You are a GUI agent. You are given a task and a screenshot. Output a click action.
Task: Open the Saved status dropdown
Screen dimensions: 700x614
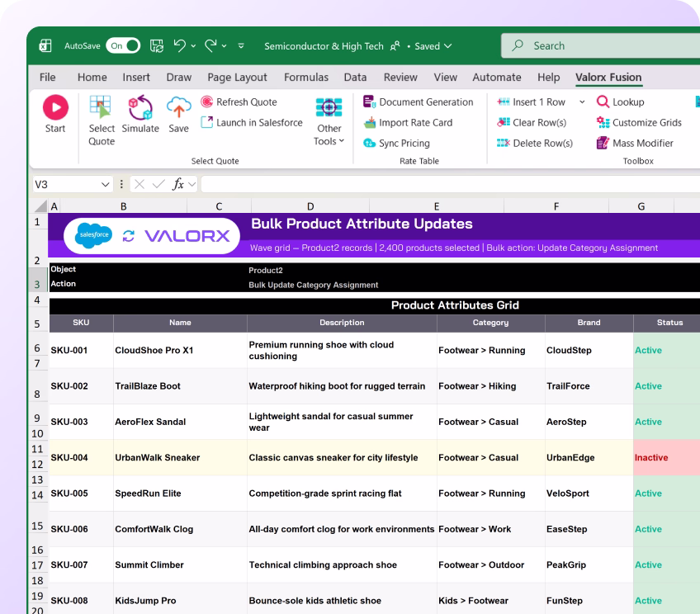(x=433, y=46)
